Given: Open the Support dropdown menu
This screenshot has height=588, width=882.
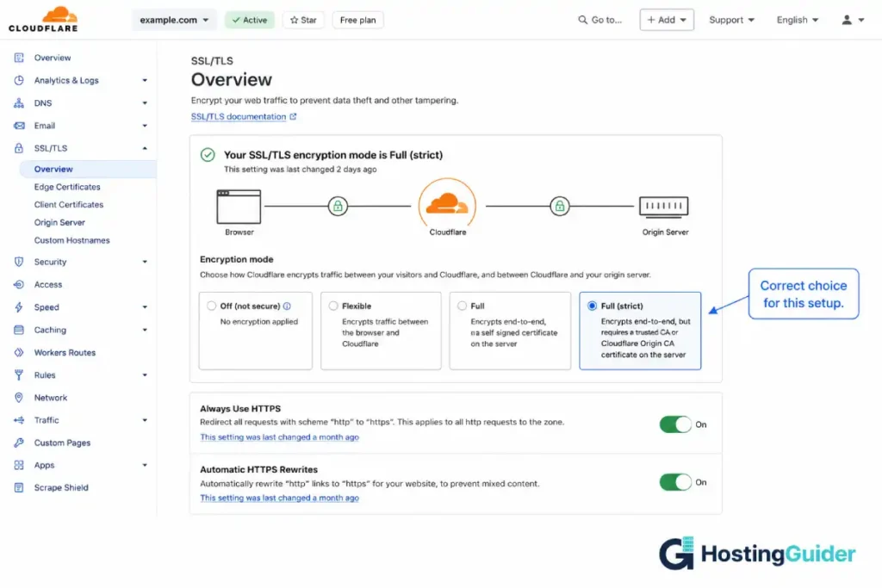Looking at the screenshot, I should click(x=731, y=20).
